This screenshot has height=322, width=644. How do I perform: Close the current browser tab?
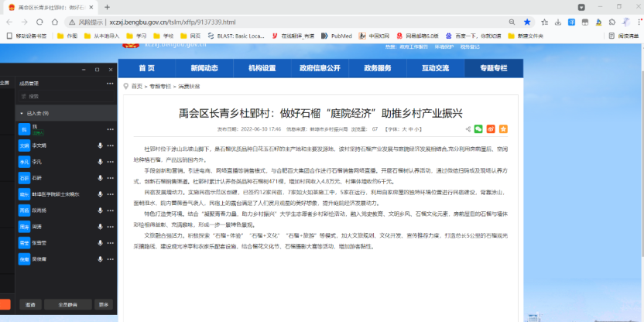[x=91, y=8]
